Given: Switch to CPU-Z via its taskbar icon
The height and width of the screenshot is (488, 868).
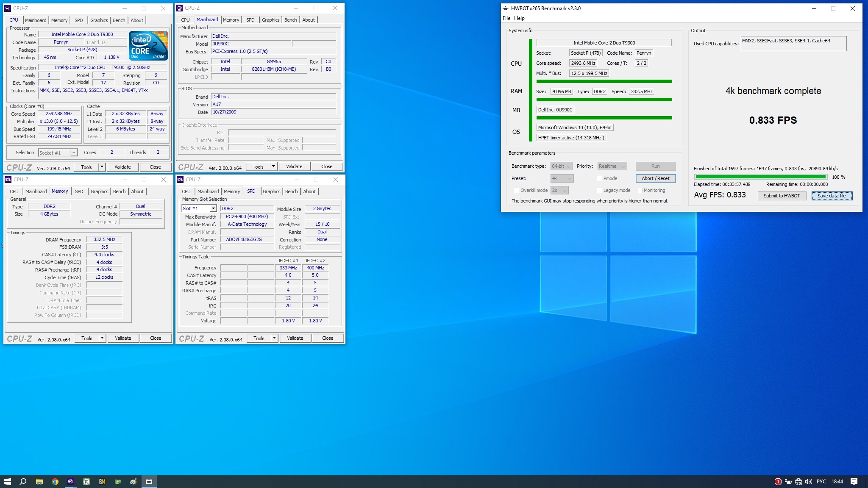Looking at the screenshot, I should click(71, 482).
